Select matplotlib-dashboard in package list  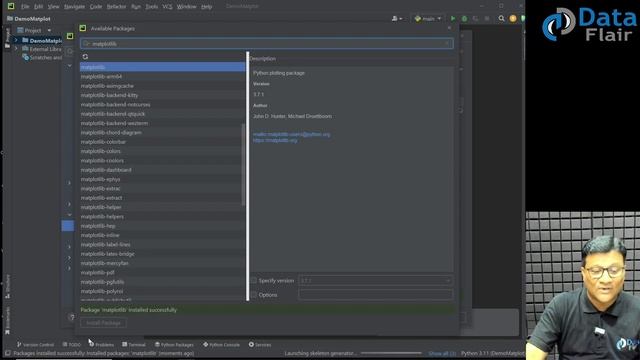[162, 170]
